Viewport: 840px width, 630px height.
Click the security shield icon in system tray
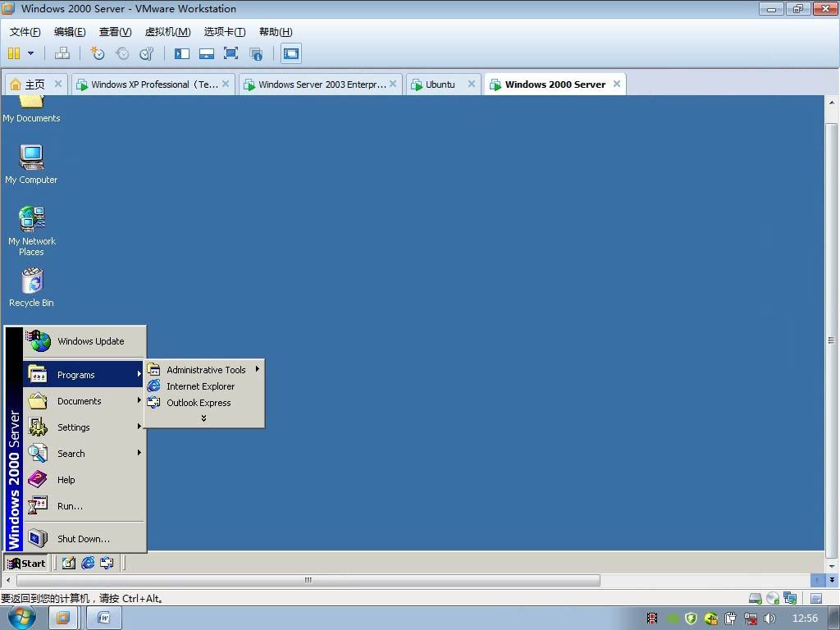tap(691, 619)
